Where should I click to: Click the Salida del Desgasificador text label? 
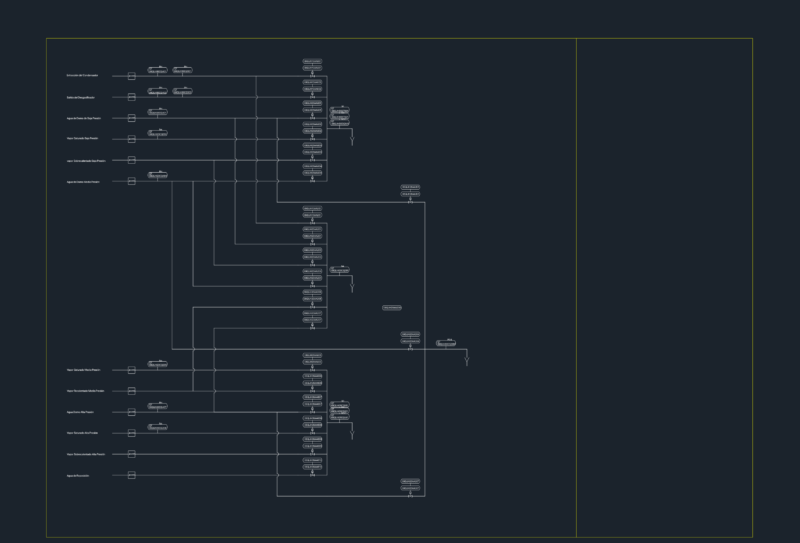81,97
